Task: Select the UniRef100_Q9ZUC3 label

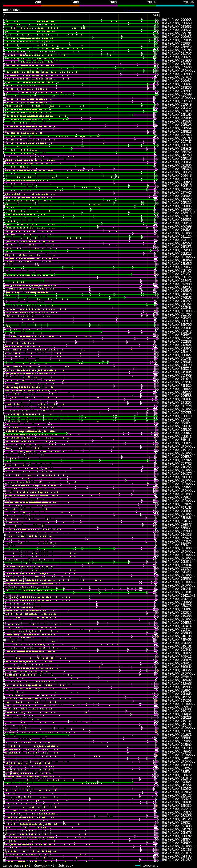Action: tap(177, 111)
